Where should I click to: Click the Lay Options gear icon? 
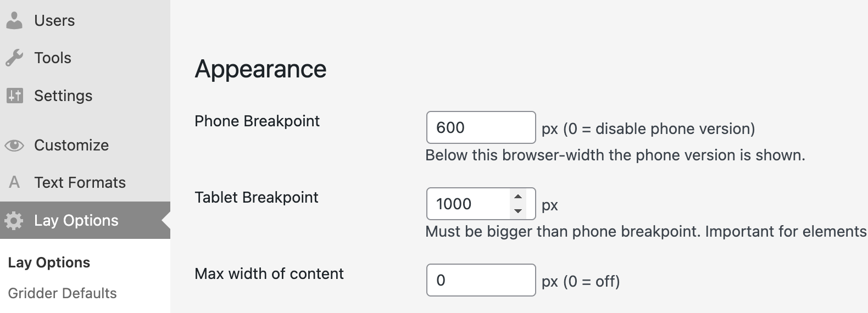coord(14,220)
